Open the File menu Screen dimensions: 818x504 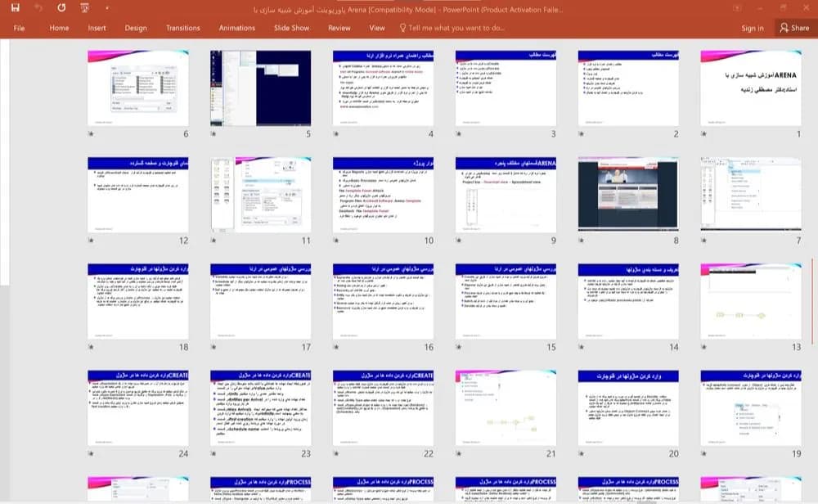point(20,28)
